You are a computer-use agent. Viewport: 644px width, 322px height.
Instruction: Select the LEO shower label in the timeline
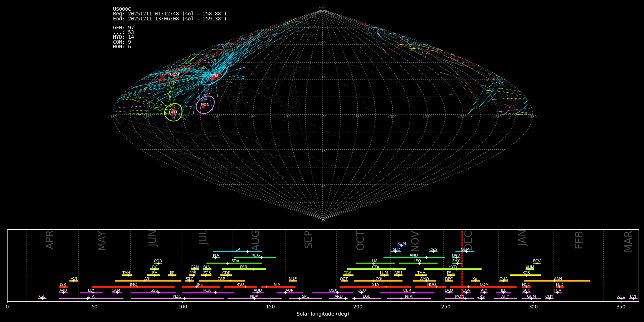418,261
